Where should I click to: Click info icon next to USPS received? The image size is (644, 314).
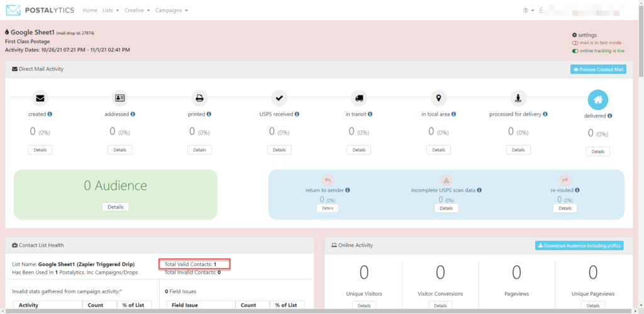click(x=297, y=114)
